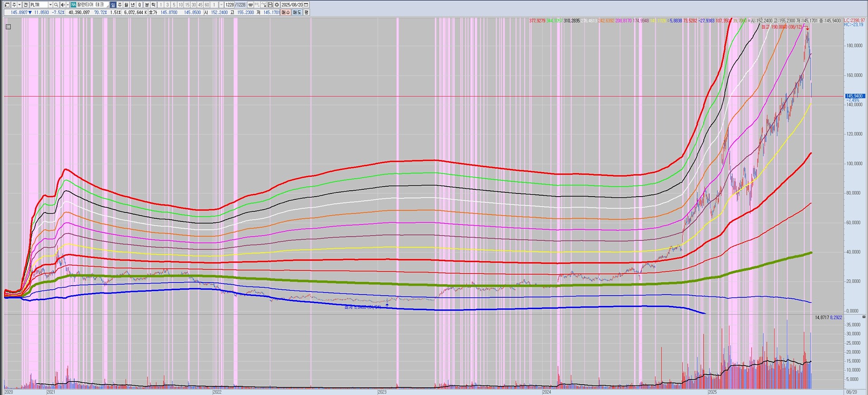
Task: Select the daily (일) period button
Action: (113, 5)
